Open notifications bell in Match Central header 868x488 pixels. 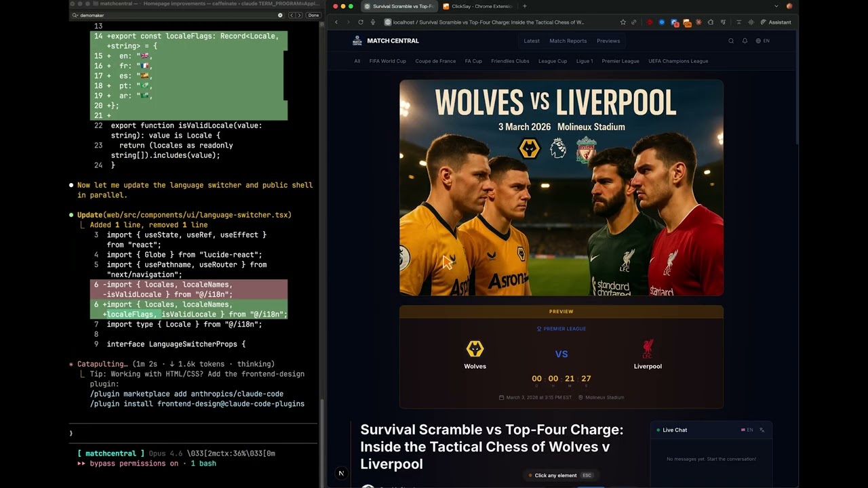click(x=745, y=41)
